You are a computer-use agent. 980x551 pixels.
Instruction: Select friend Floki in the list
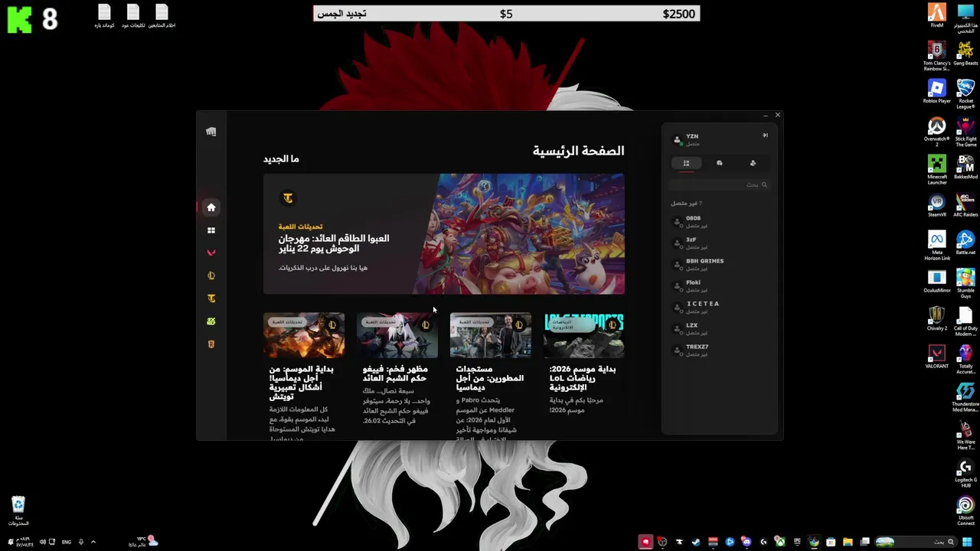click(718, 286)
